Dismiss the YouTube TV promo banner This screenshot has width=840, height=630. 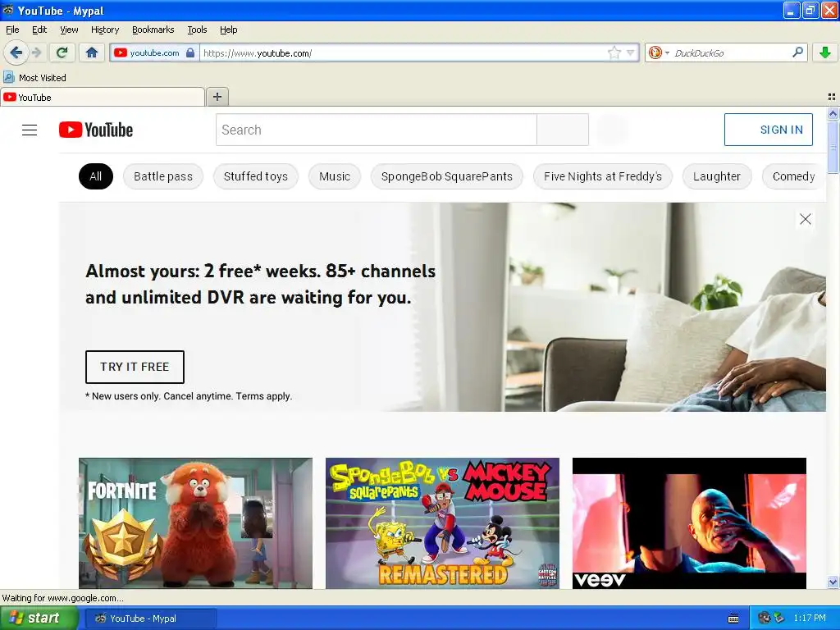(x=806, y=219)
